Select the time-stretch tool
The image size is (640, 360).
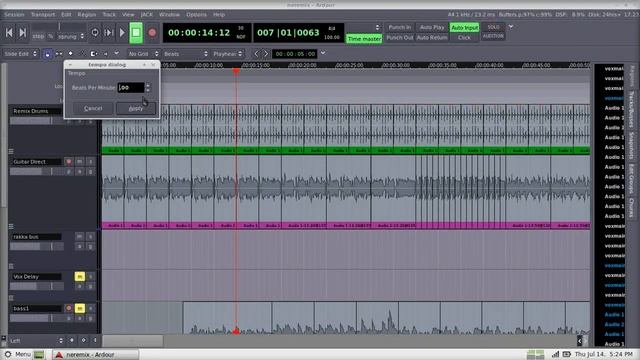click(93, 54)
